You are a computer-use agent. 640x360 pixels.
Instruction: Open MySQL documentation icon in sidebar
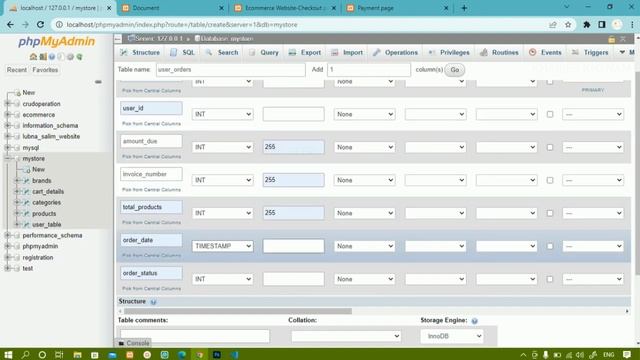61,57
